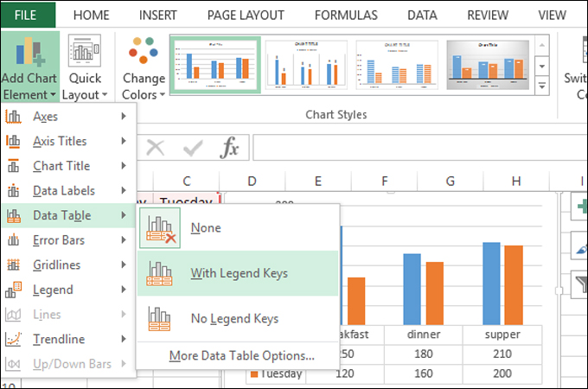The width and height of the screenshot is (588, 389).
Task: Click the Change Colors palette icon
Action: [144, 50]
